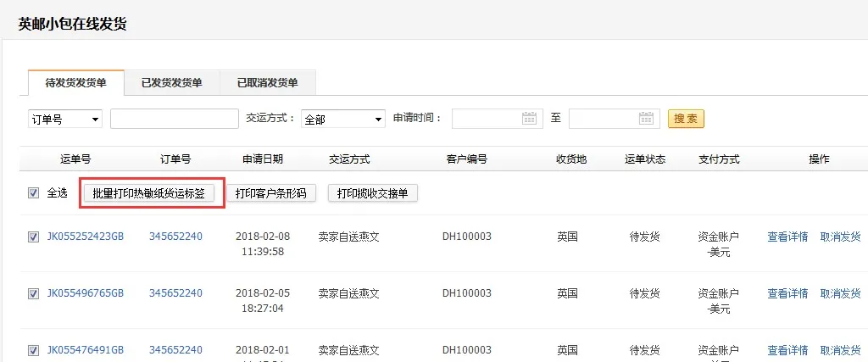This screenshot has height=362, width=868.
Task: Open the end date calendar icon
Action: coord(646,118)
